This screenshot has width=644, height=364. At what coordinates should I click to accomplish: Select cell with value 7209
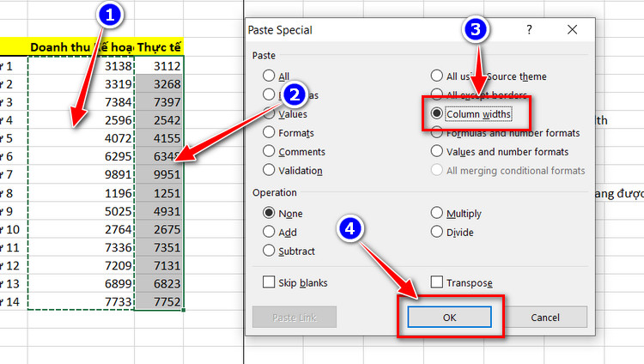tap(81, 265)
